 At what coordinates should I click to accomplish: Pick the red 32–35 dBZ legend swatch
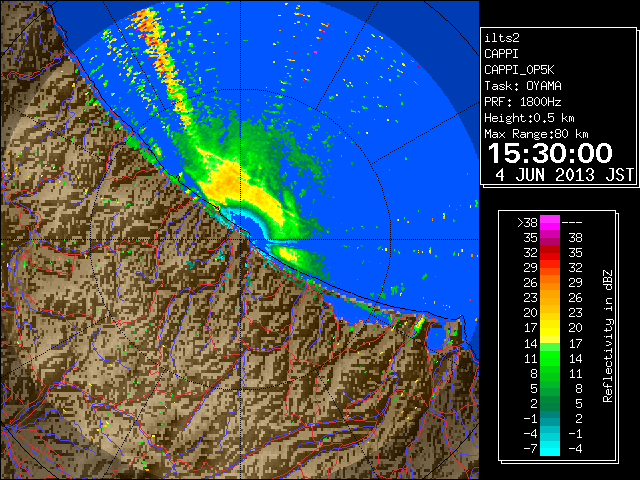[x=550, y=253]
